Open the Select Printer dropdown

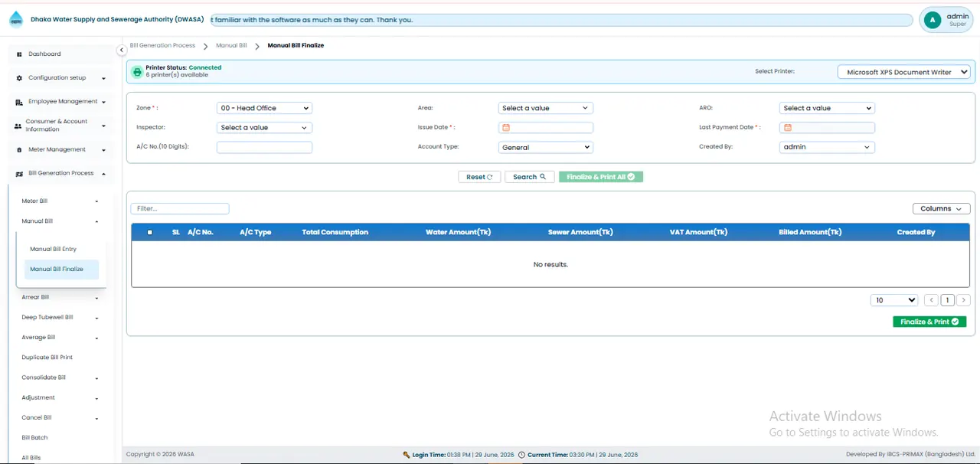coord(904,72)
